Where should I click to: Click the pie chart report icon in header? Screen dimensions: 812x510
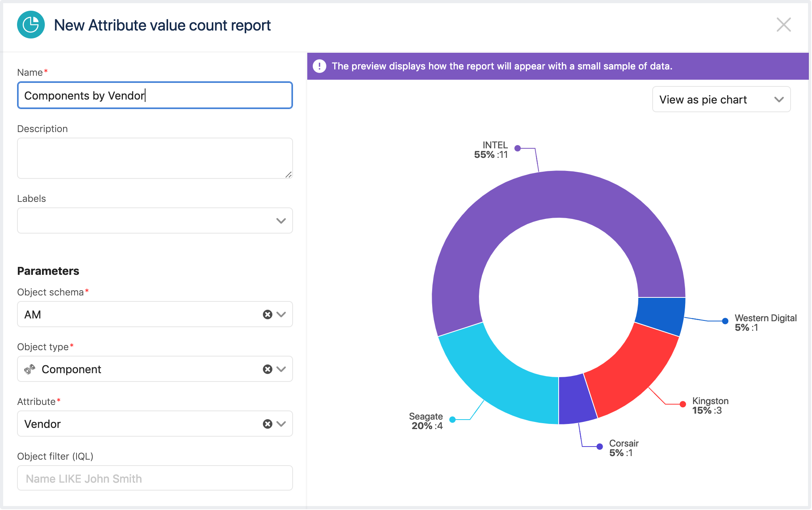[31, 25]
